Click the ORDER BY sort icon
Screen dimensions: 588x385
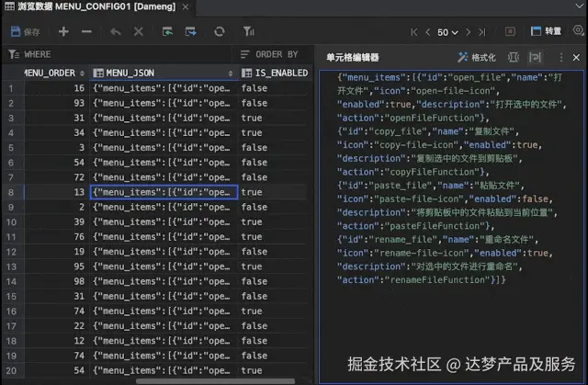tap(245, 54)
